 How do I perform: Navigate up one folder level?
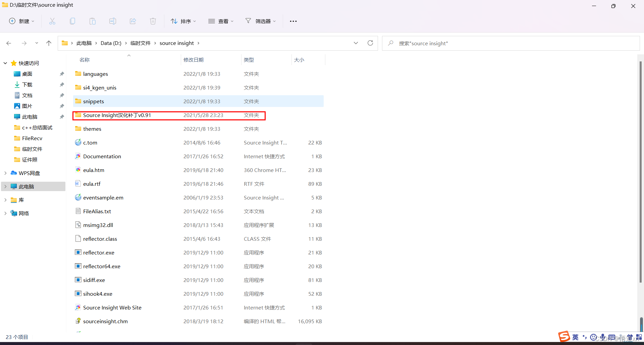[x=49, y=43]
